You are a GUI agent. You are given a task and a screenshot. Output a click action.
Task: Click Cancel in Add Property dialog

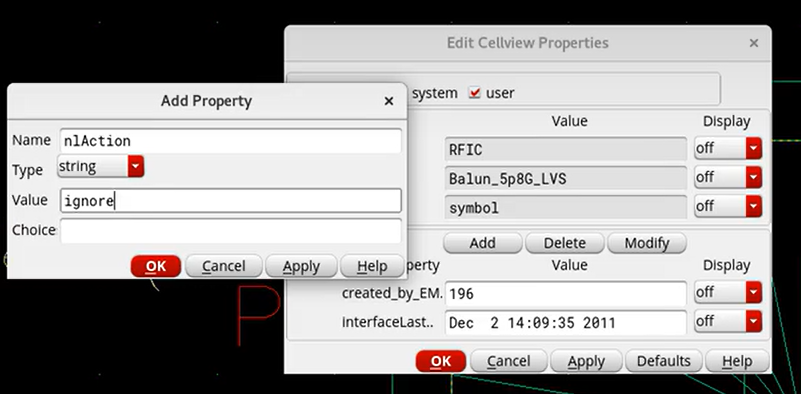point(223,266)
